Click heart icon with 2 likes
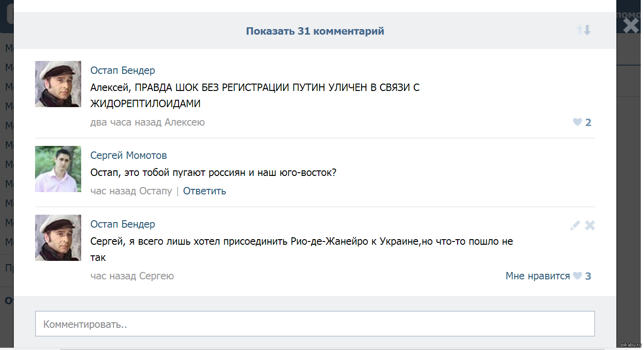This screenshot has width=644, height=350. point(577,122)
